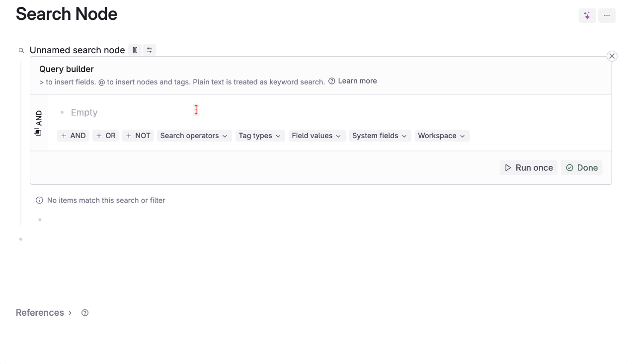Click the help icon beside References
This screenshot has width=632, height=364.
pyautogui.click(x=85, y=313)
